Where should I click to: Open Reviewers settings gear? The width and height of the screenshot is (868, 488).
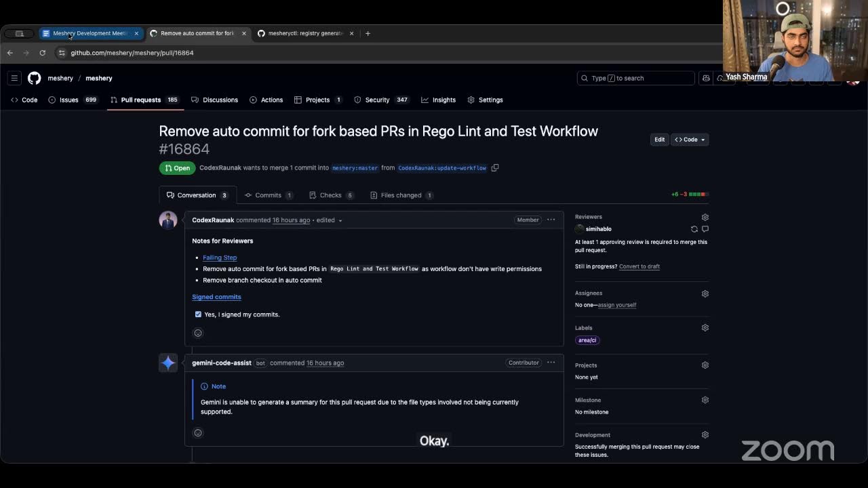tap(705, 217)
